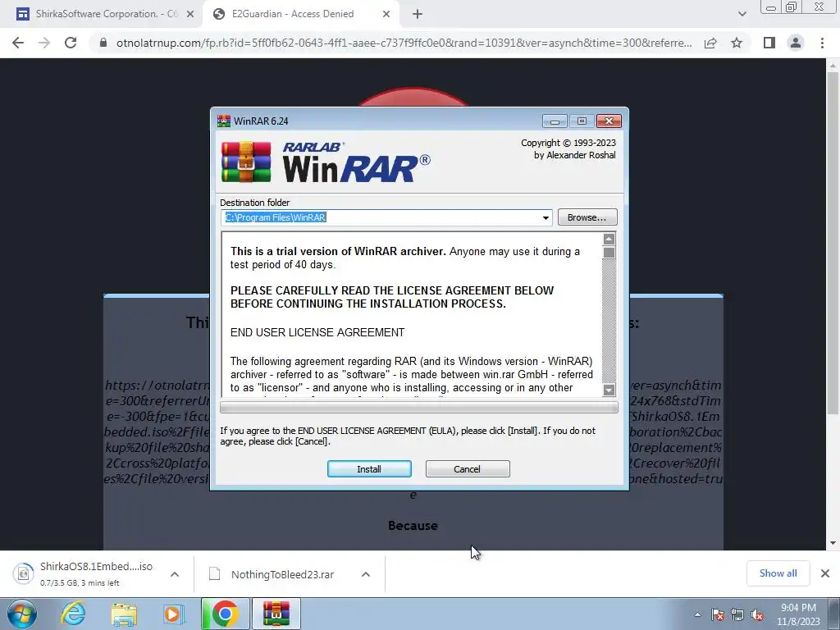This screenshot has height=630, width=840.
Task: Launch Internet Explorer from taskbar
Action: [73, 614]
